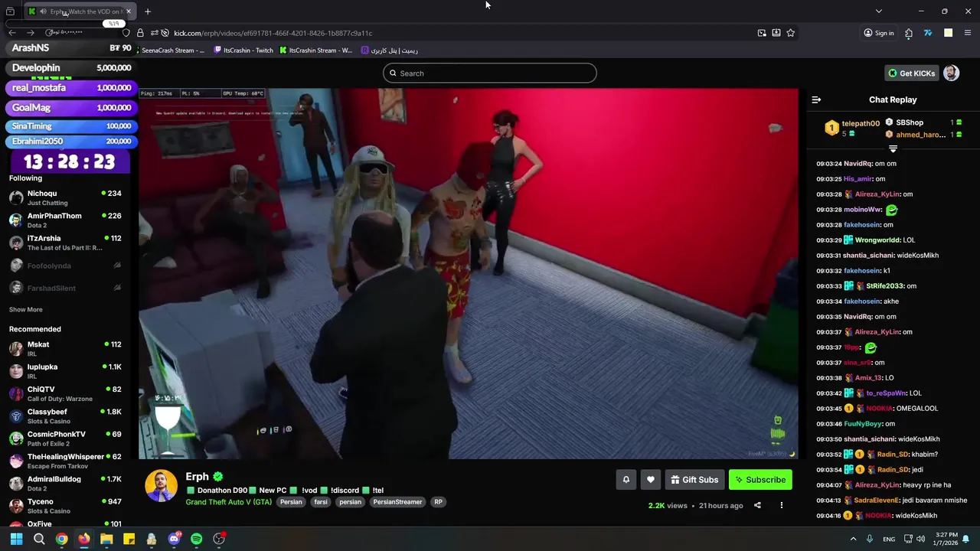Open File Explorer from the taskbar

pyautogui.click(x=106, y=539)
